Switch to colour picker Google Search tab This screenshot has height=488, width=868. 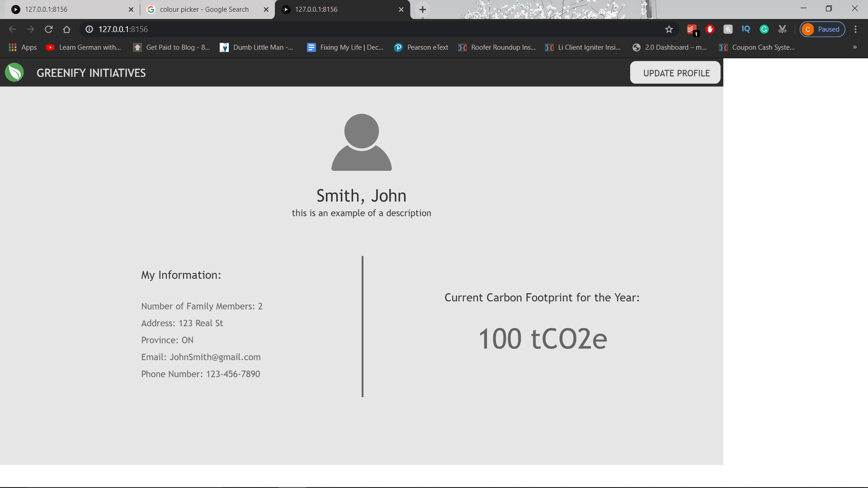pos(203,9)
